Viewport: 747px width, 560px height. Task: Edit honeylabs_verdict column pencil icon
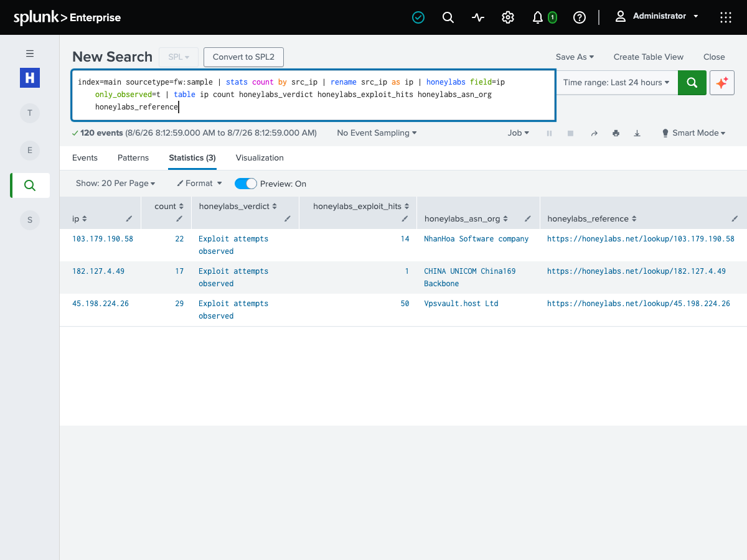tap(287, 219)
